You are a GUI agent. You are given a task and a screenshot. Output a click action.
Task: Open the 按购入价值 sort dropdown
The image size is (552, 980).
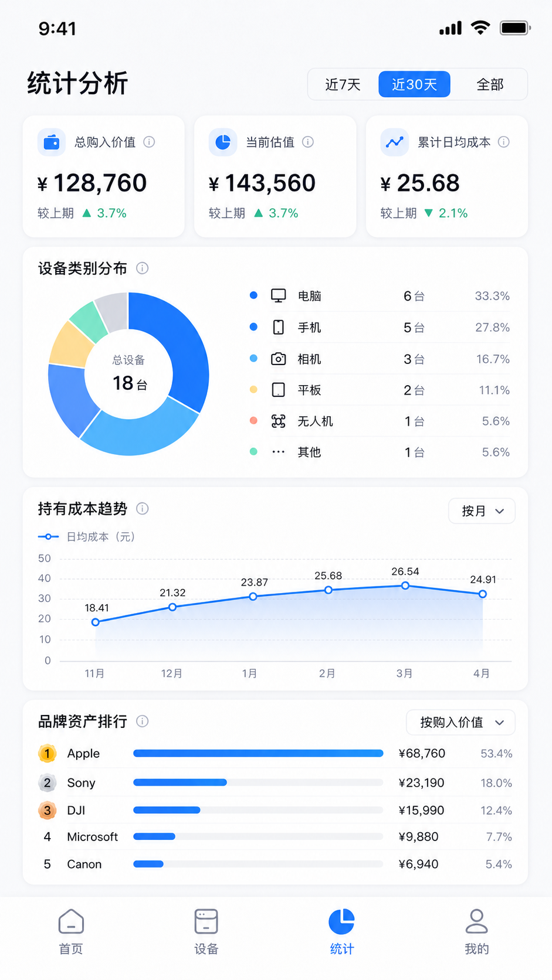460,722
